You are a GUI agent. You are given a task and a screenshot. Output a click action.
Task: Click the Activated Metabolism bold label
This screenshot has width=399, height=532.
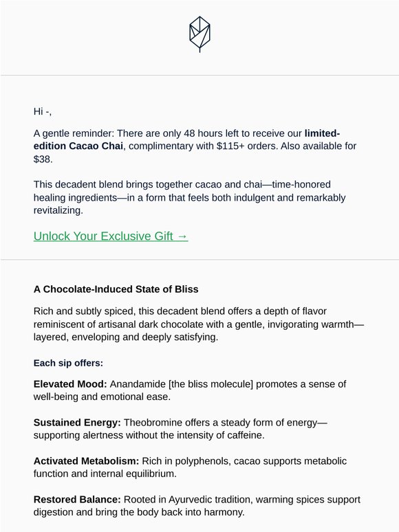point(86,461)
